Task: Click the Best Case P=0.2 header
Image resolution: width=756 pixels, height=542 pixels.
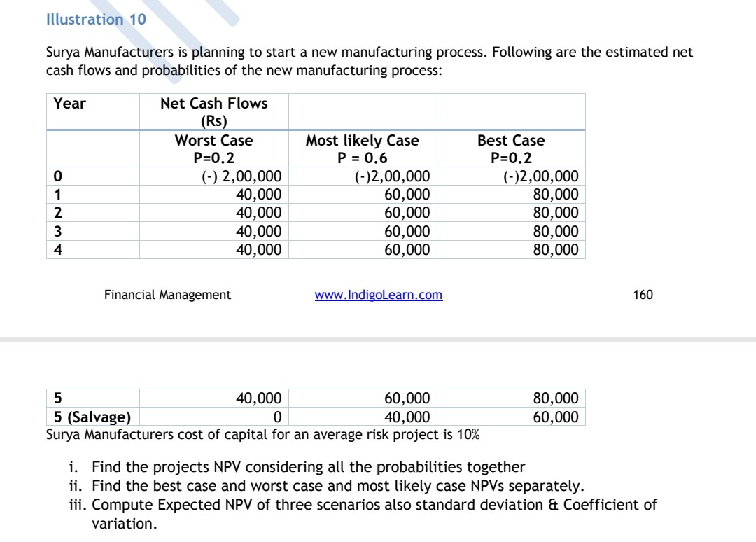Action: (x=510, y=148)
